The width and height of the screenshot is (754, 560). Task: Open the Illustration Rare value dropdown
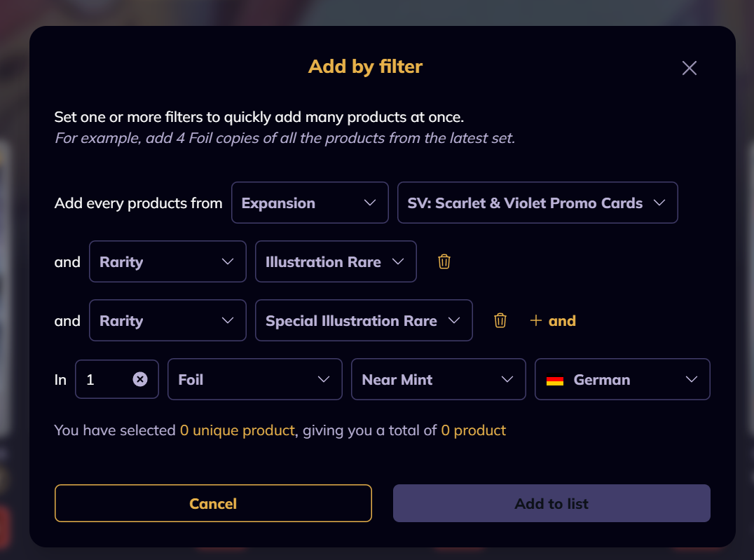pos(336,261)
